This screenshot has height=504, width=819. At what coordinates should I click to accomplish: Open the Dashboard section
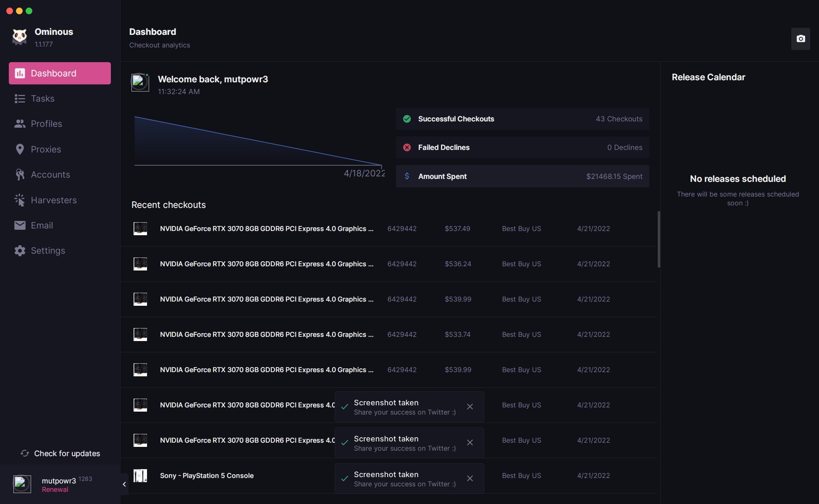(x=60, y=73)
